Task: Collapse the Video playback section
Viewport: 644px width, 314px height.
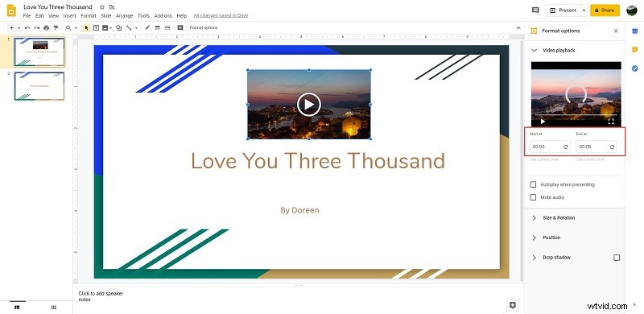Action: 534,50
